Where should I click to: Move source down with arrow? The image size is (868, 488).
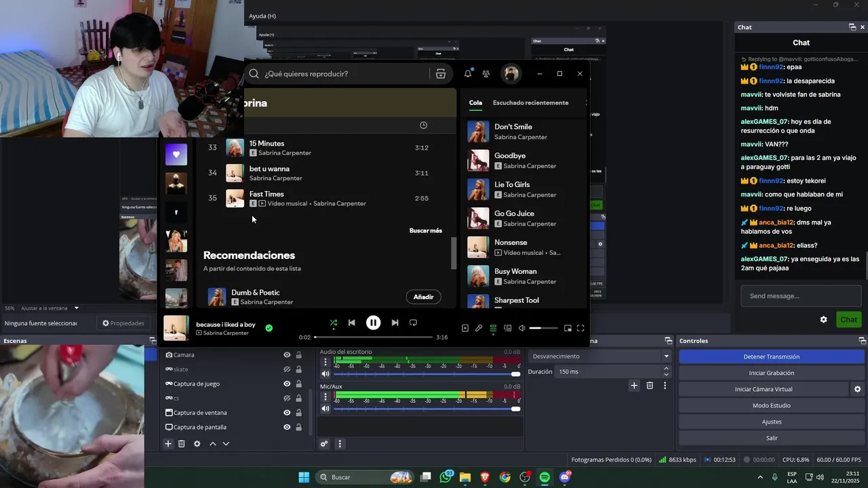pos(226,444)
